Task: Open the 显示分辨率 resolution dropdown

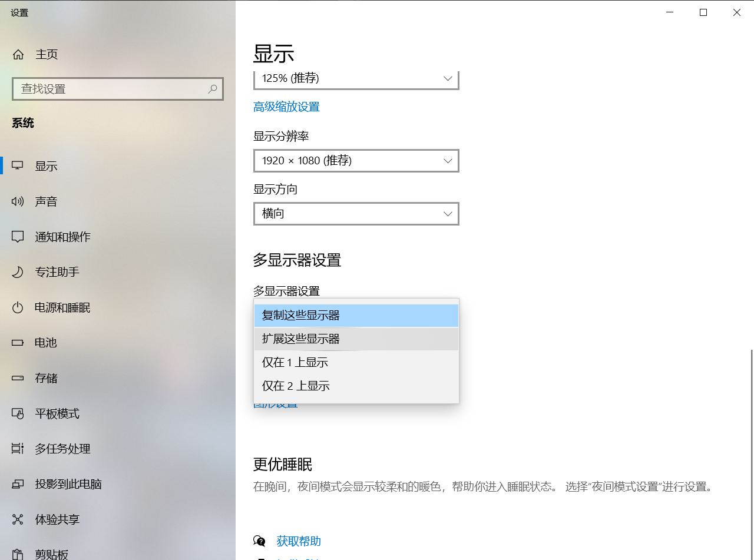Action: [x=356, y=160]
